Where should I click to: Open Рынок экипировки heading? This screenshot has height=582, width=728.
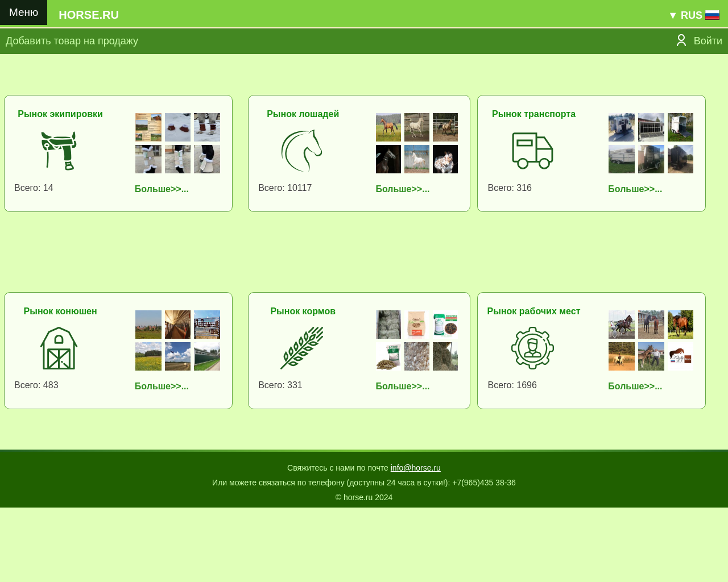pos(60,114)
